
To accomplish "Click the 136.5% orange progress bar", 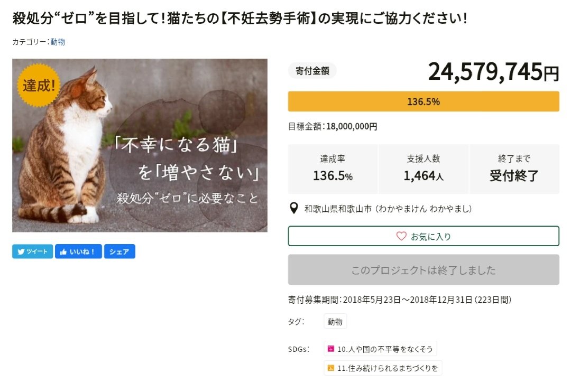I will tap(423, 101).
